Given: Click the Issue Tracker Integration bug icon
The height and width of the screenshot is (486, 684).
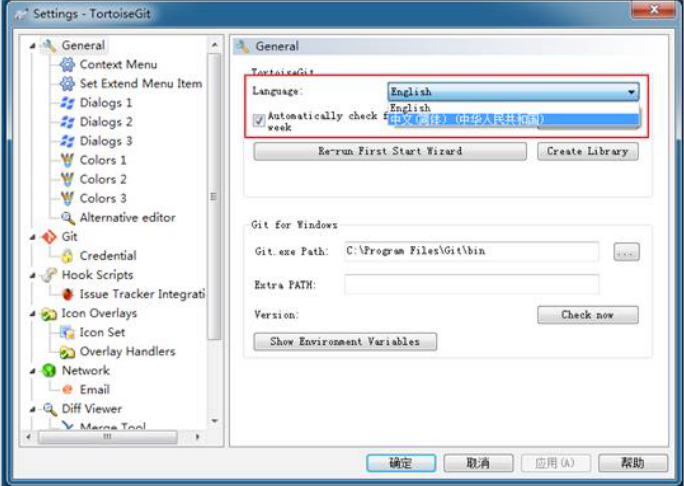Looking at the screenshot, I should click(68, 294).
